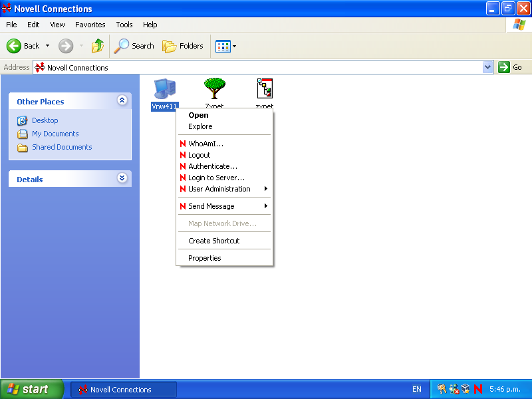
Task: Select the zxnet hierarchy document icon
Action: pyautogui.click(x=265, y=88)
